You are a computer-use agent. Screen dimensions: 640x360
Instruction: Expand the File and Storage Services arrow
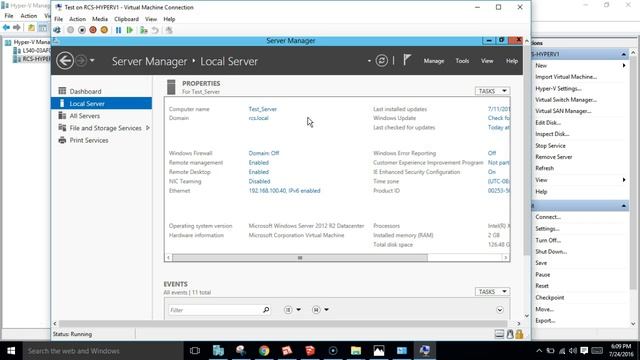point(148,128)
